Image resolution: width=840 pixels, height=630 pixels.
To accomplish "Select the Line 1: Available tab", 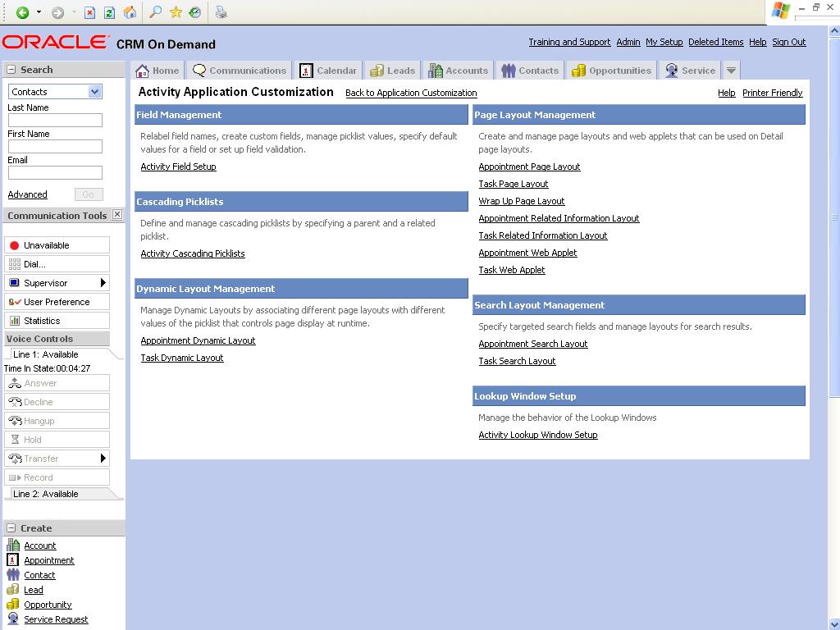I will point(60,354).
